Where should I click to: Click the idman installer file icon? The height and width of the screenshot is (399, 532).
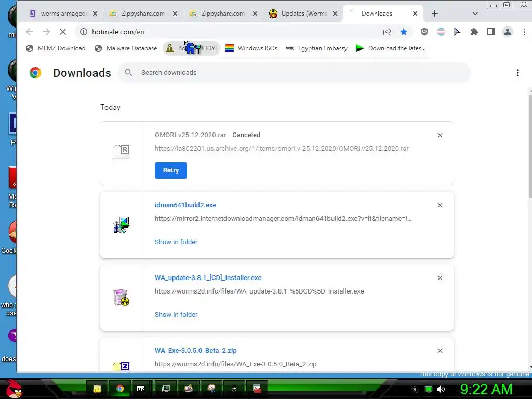coord(121,225)
